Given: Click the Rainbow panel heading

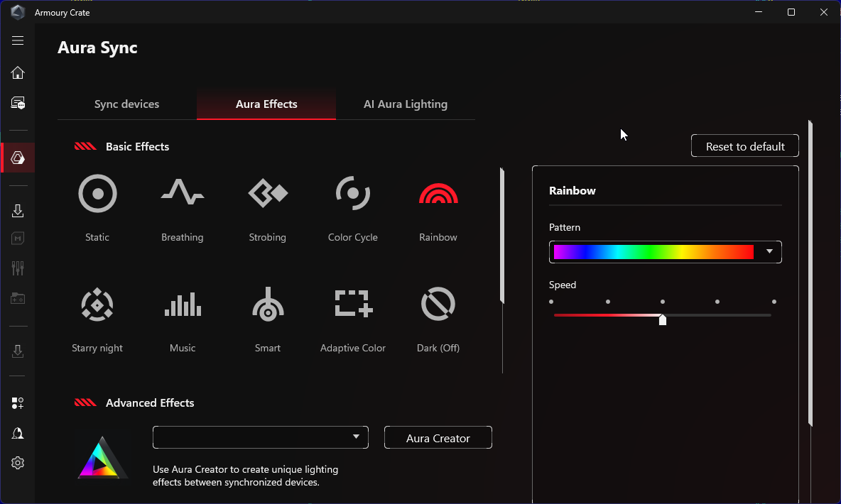Looking at the screenshot, I should (573, 191).
